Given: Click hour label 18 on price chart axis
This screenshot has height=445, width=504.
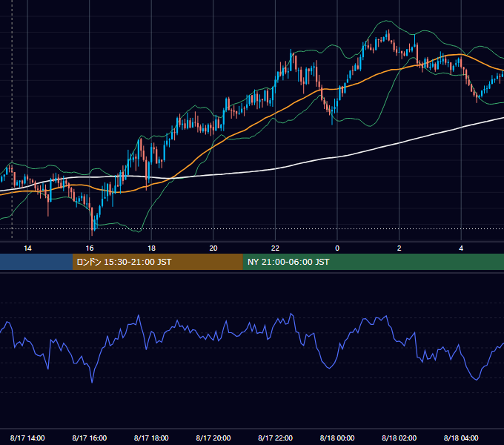Looking at the screenshot, I should (151, 248).
